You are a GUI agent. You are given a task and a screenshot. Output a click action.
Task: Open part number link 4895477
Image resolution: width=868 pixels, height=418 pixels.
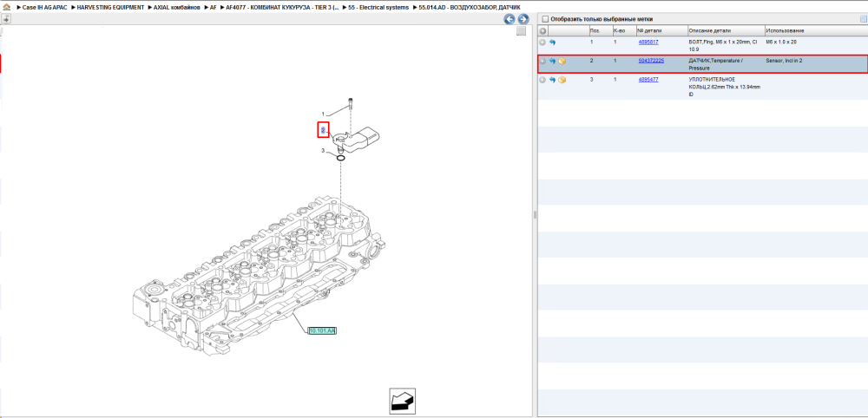[x=648, y=80]
